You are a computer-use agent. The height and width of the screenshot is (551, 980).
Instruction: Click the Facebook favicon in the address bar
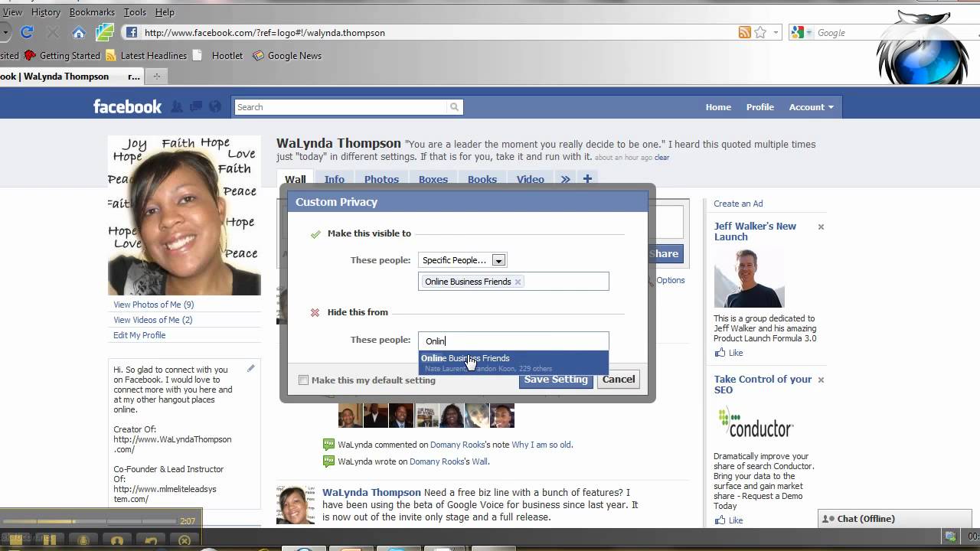(x=132, y=32)
